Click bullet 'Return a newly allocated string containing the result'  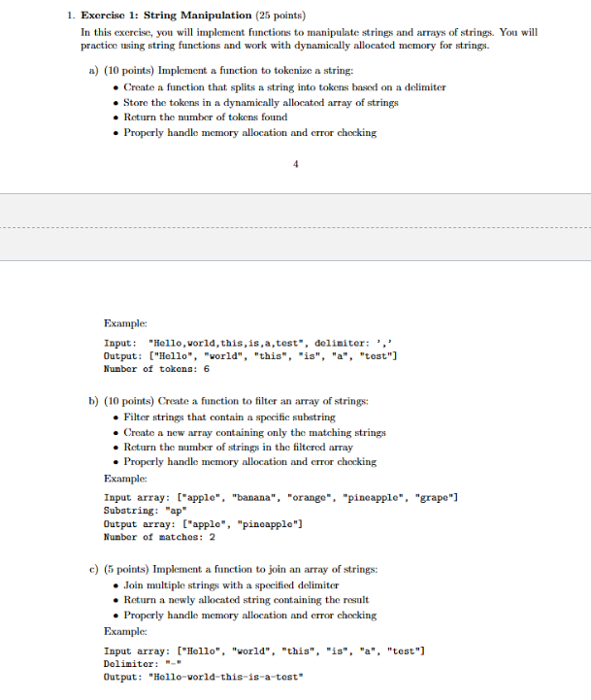[x=246, y=600]
